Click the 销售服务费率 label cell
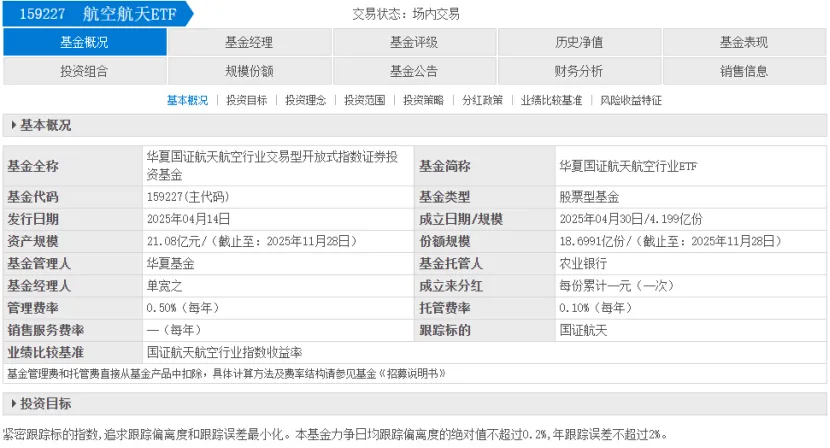 73,330
